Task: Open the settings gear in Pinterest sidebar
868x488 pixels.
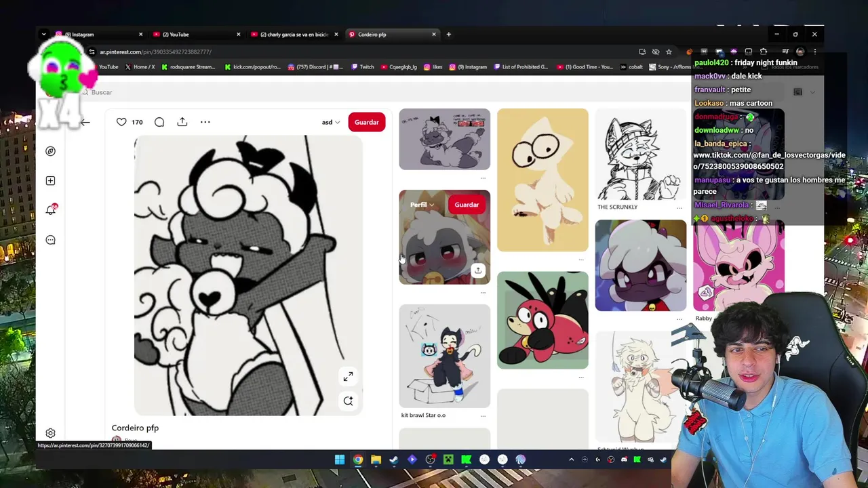Action: coord(50,433)
